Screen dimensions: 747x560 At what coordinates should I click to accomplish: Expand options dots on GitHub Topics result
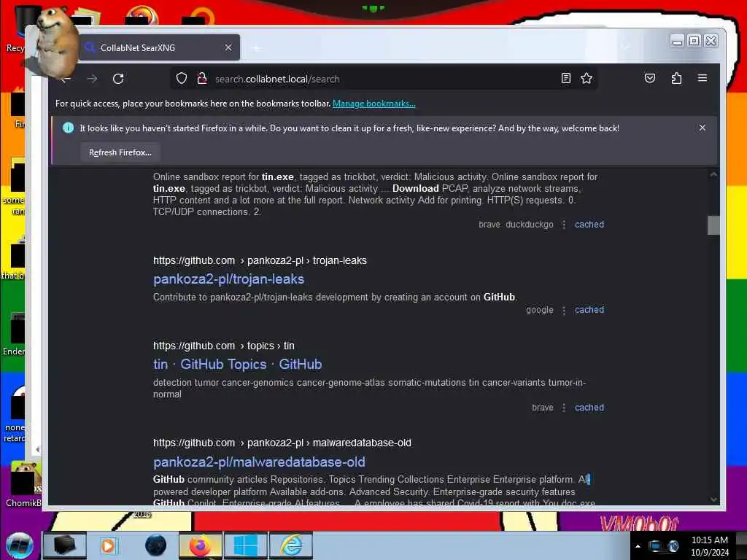564,408
